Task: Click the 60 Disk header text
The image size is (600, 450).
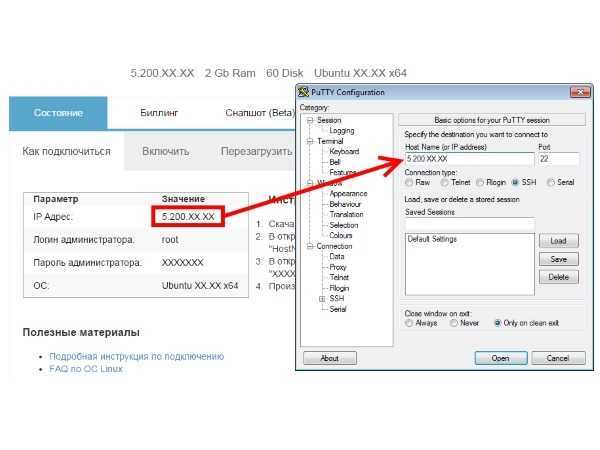Action: click(x=285, y=73)
